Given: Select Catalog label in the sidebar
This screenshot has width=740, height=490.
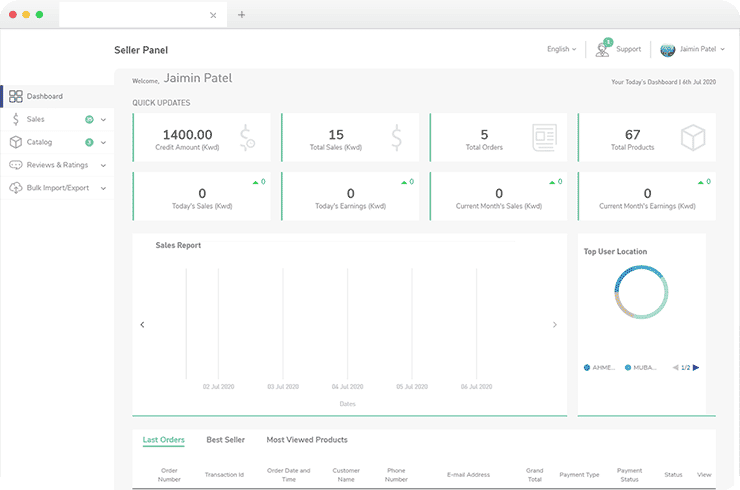Looking at the screenshot, I should pos(39,142).
